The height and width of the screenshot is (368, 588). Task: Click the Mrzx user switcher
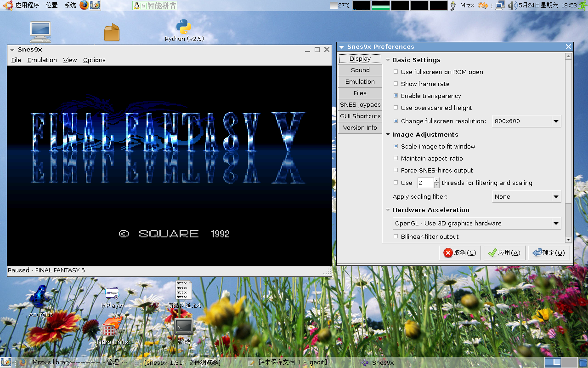[x=467, y=6]
